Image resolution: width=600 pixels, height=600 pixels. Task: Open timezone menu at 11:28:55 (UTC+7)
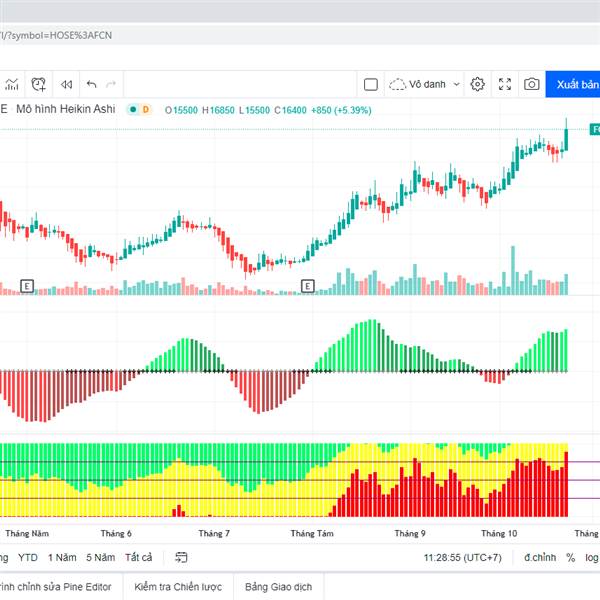[x=462, y=558]
